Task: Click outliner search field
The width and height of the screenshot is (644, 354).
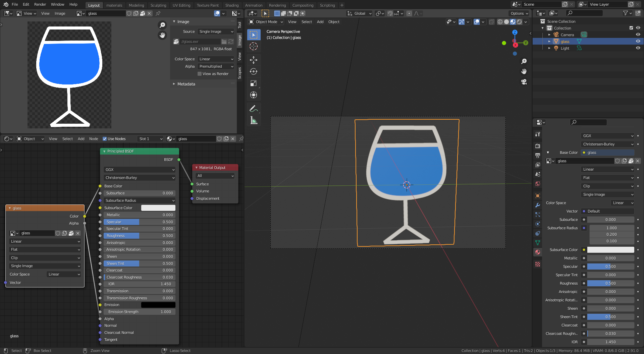Action: point(584,13)
